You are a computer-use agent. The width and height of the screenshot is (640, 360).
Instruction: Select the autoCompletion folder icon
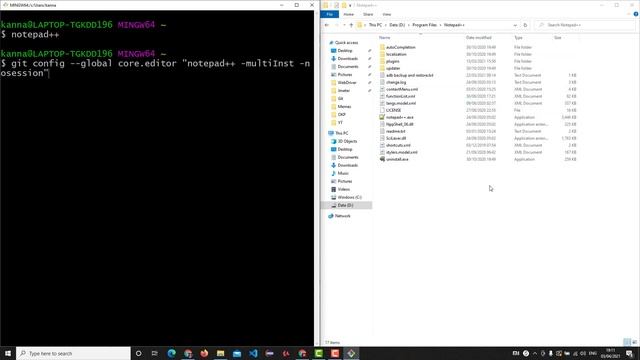tap(382, 47)
